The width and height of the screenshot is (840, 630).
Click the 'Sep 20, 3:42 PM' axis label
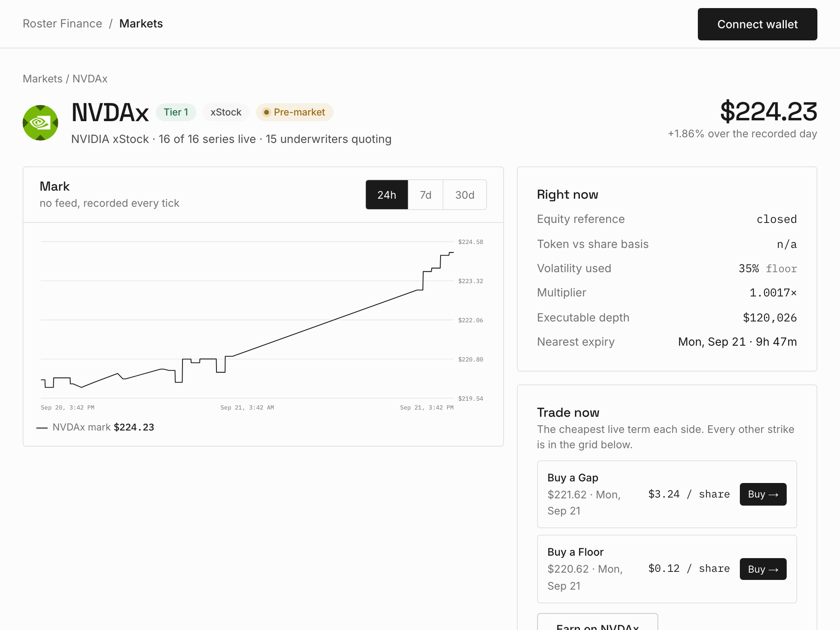click(x=67, y=407)
